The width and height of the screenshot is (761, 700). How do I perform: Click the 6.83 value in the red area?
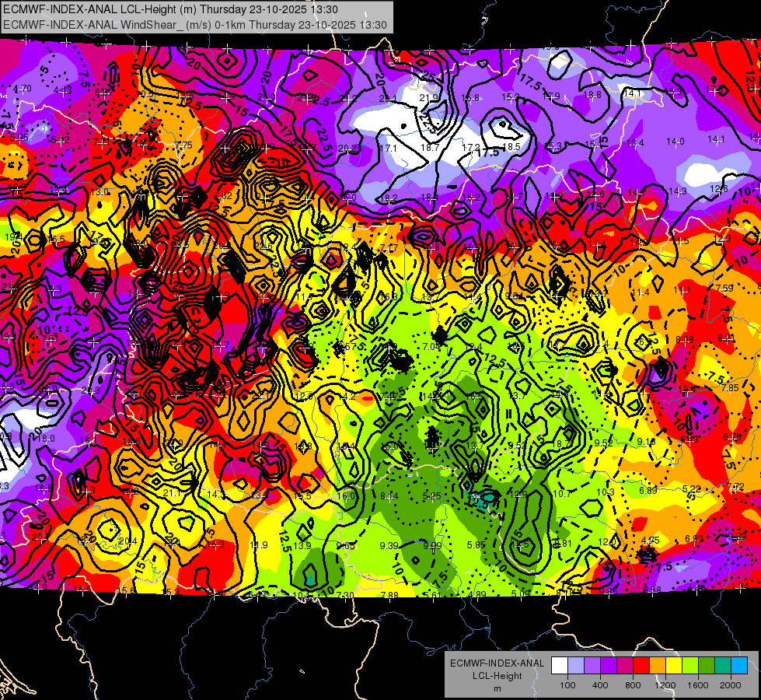(694, 538)
